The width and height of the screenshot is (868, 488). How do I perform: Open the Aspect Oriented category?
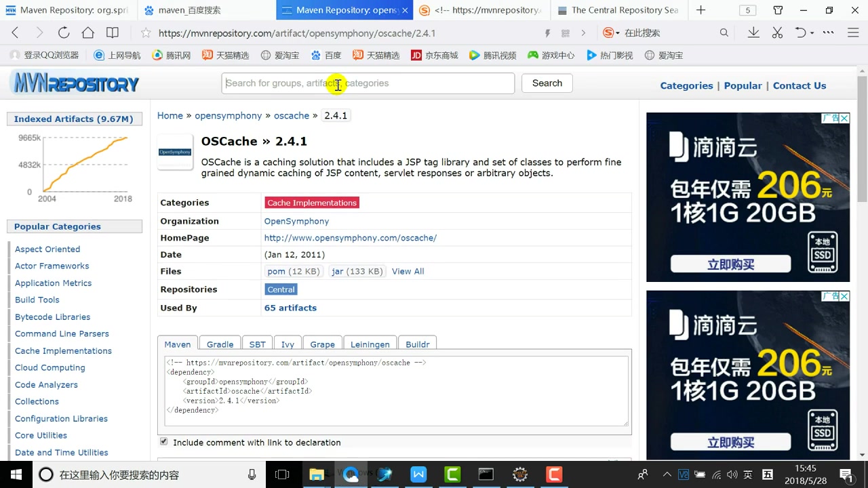pos(47,249)
